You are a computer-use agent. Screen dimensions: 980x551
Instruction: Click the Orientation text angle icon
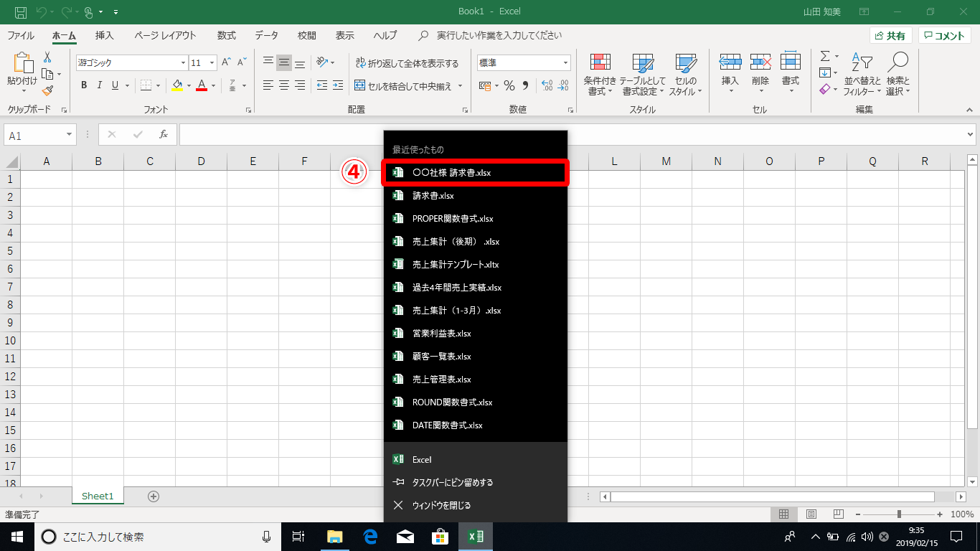(x=322, y=62)
